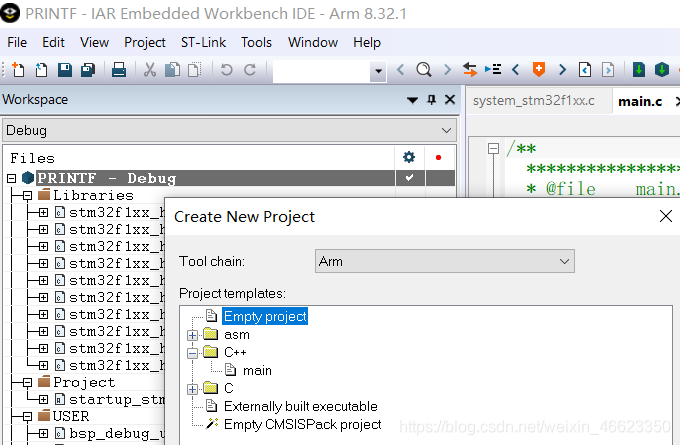Close the Create New Project dialog

pyautogui.click(x=666, y=216)
